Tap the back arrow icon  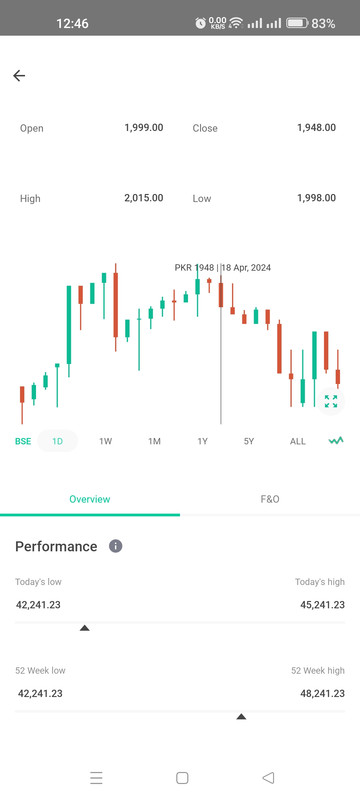19,76
